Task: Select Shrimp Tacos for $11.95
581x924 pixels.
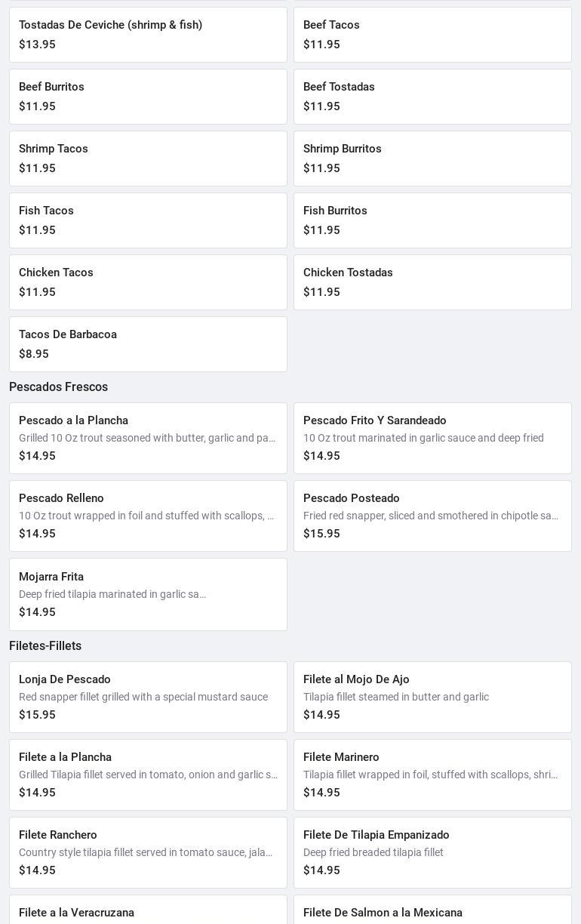Action: [x=148, y=159]
